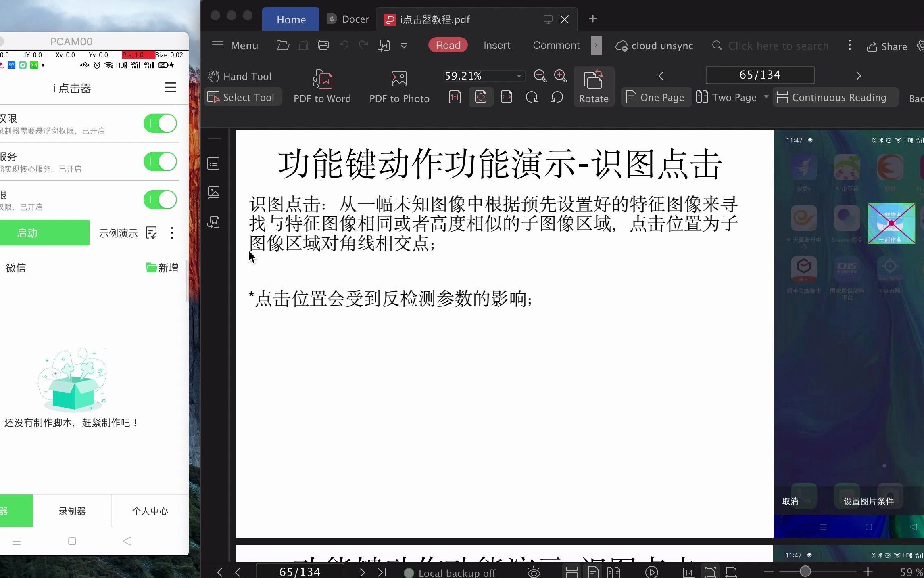924x578 pixels.
Task: Adjust the zoom slider in status bar
Action: 805,571
